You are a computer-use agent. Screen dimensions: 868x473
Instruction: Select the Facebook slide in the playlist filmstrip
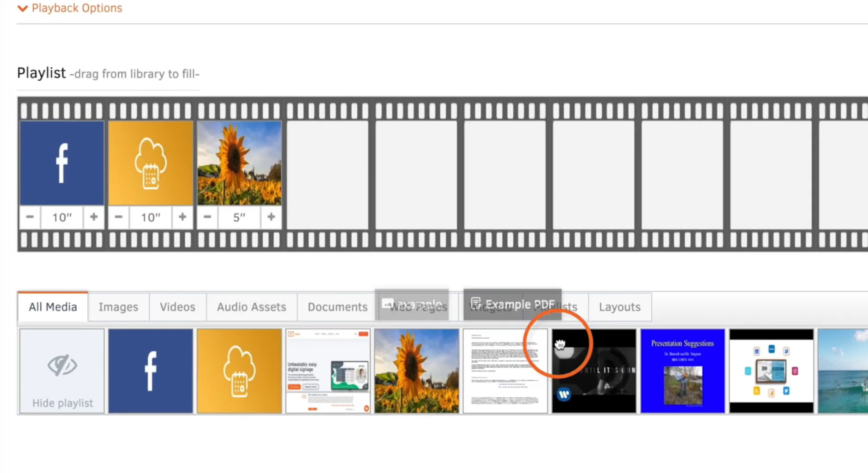61,162
